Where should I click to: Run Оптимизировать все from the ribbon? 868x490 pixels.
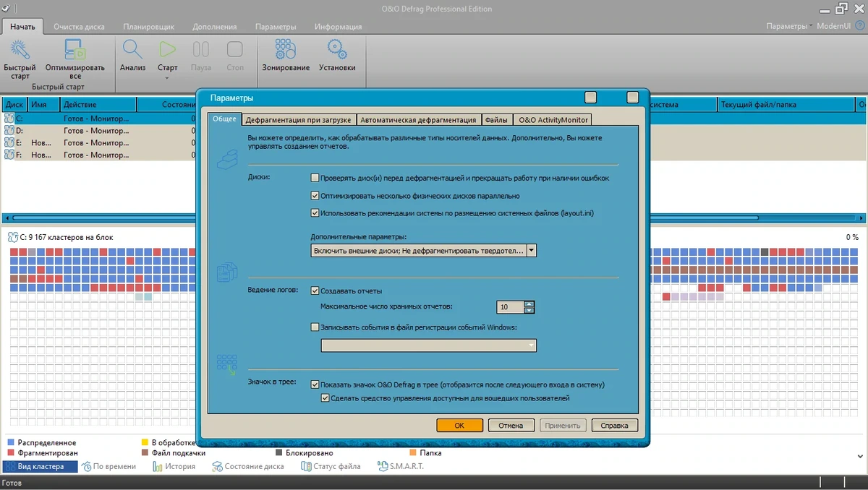click(x=75, y=59)
